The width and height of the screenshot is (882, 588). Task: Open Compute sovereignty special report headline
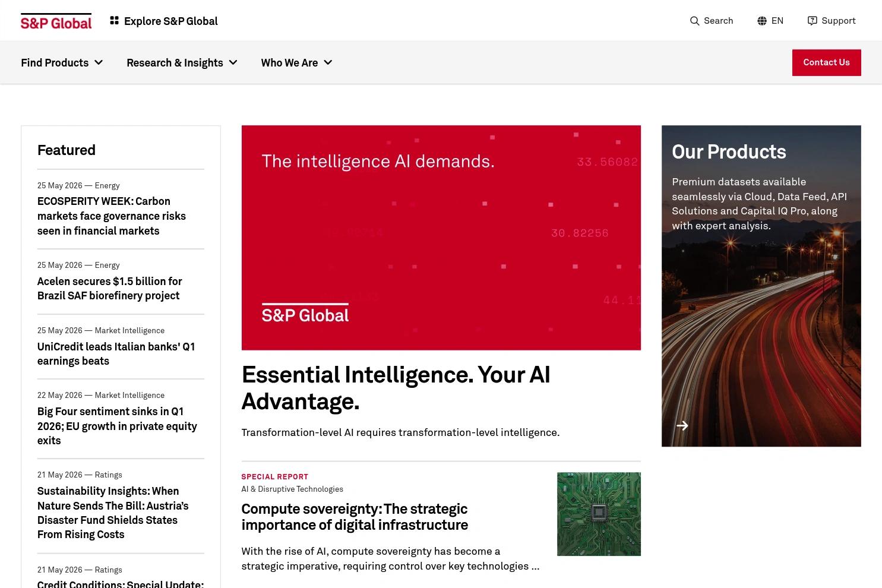355,517
